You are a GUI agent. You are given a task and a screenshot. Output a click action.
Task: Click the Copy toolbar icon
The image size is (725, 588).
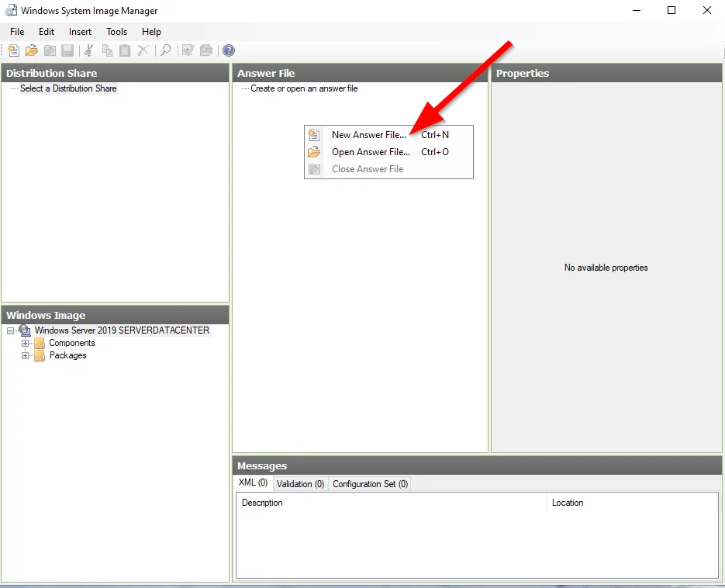tap(107, 50)
